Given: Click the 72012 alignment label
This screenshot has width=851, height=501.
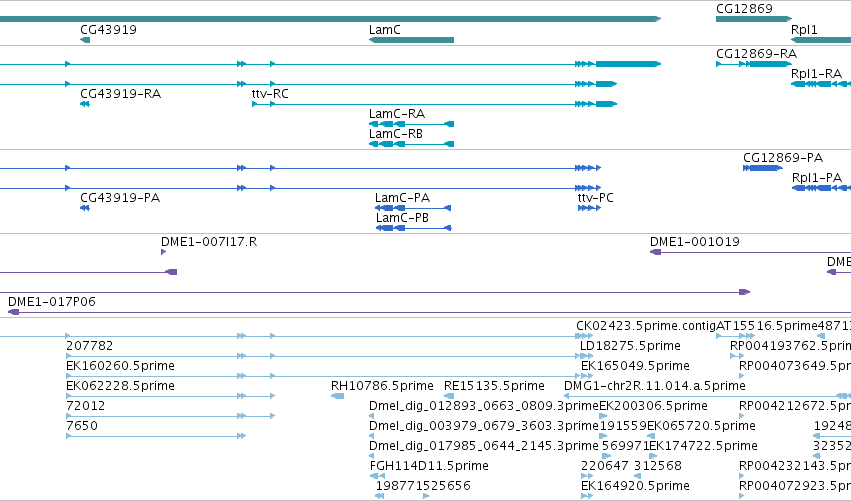Looking at the screenshot, I should pos(86,407).
